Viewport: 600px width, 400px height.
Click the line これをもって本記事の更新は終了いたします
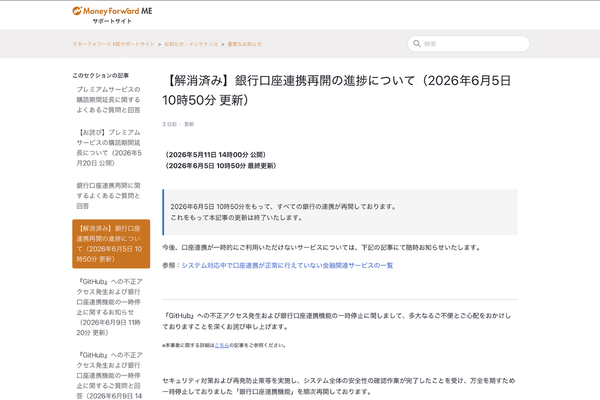click(x=237, y=218)
